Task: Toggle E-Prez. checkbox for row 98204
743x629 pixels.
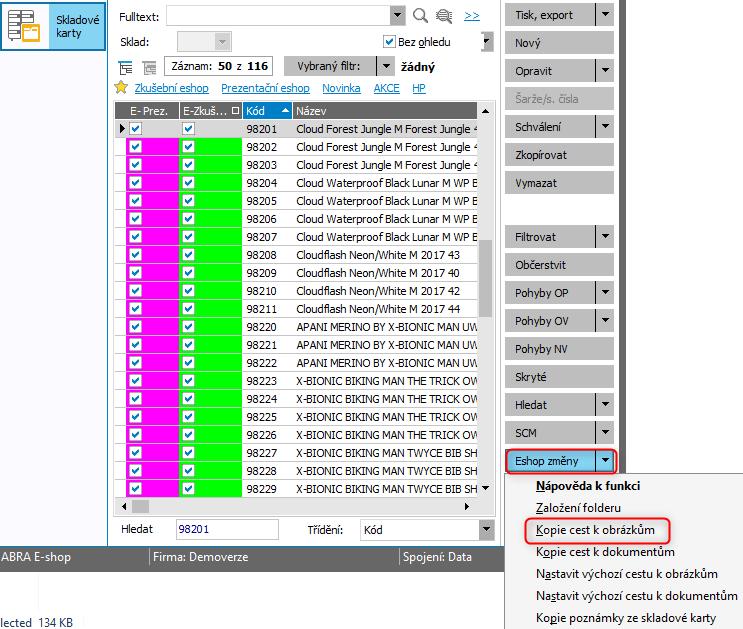Action: tap(136, 182)
